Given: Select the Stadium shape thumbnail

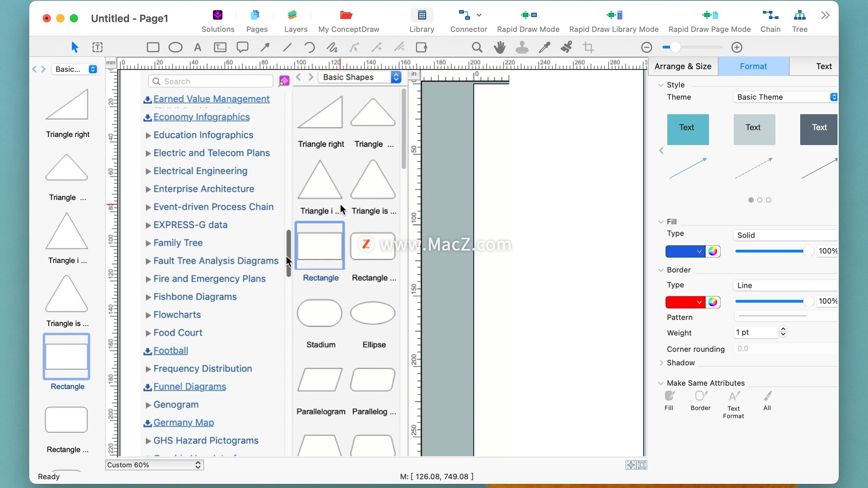Looking at the screenshot, I should click(320, 313).
